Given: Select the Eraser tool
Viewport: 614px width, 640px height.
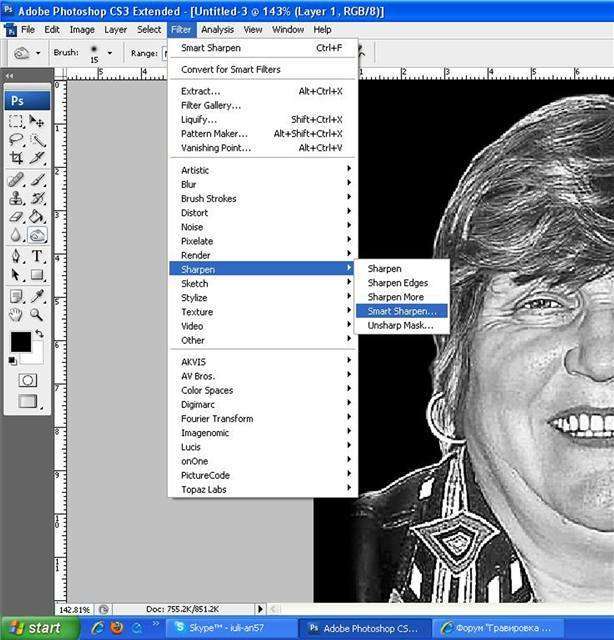Looking at the screenshot, I should [x=16, y=216].
